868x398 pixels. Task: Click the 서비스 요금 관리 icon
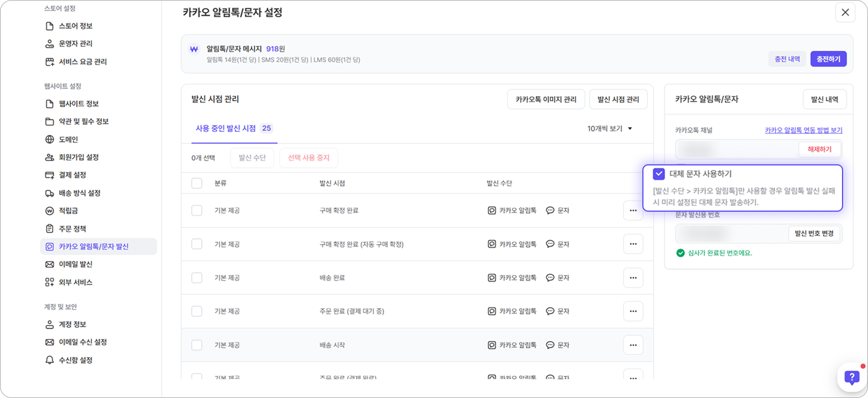(49, 61)
